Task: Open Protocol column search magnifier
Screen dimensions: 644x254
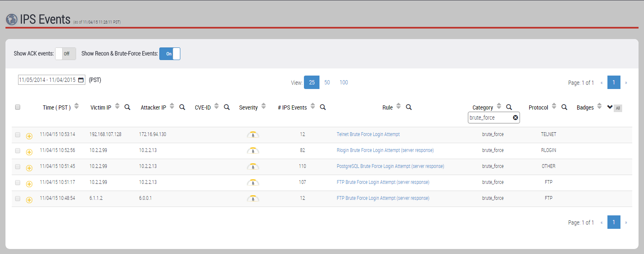Action: [x=565, y=107]
